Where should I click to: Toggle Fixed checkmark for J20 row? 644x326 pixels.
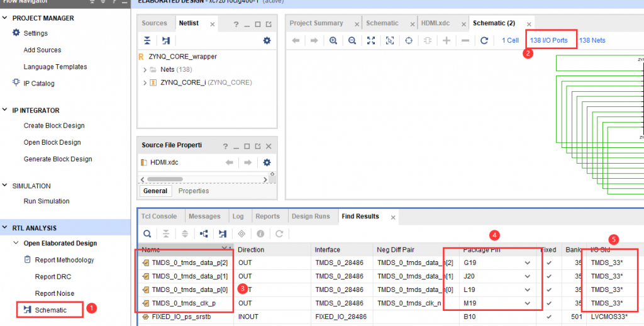(549, 276)
